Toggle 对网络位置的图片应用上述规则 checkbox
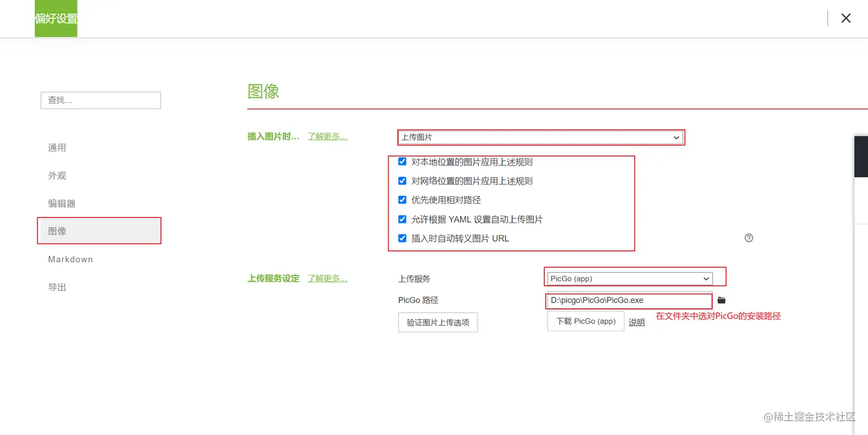Viewport: 868px width, 435px height. tap(402, 181)
